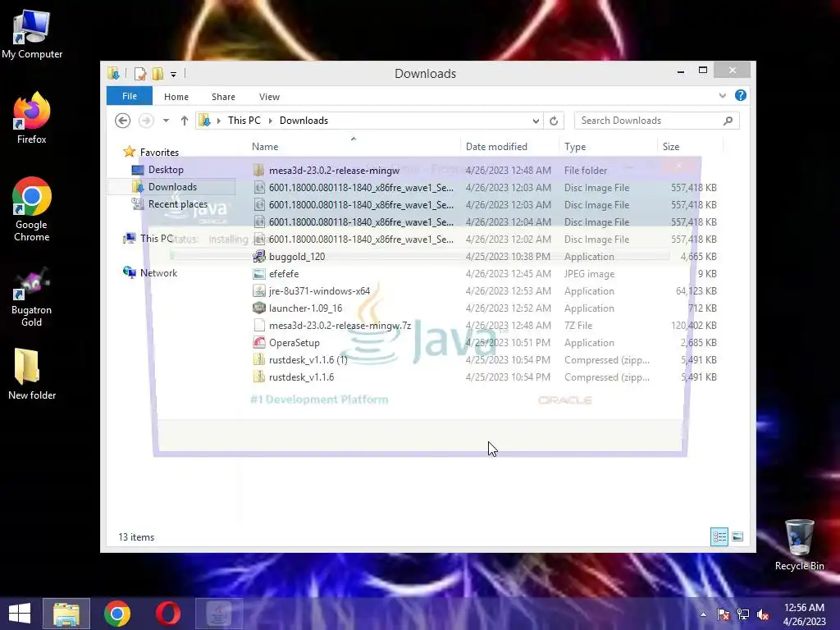Switch to Details view layout
Viewport: 840px width, 630px height.
coord(719,536)
